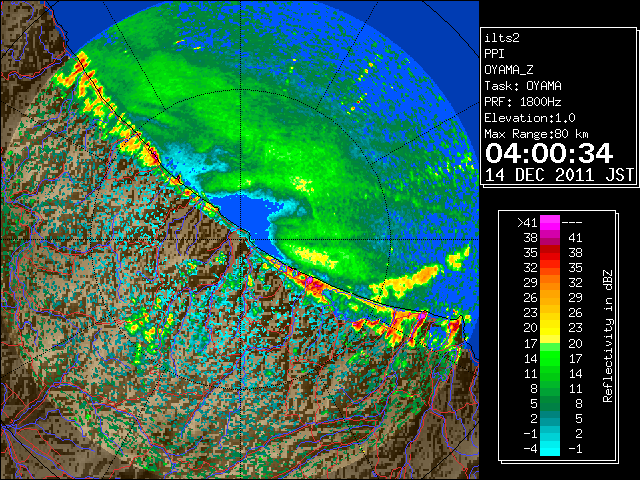Click the 'PRF: 1800Hz' value

(523, 102)
